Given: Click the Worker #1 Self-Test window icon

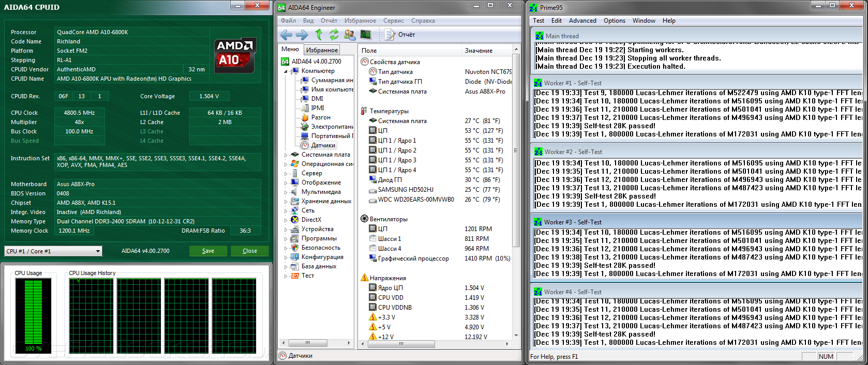Looking at the screenshot, I should tap(538, 83).
